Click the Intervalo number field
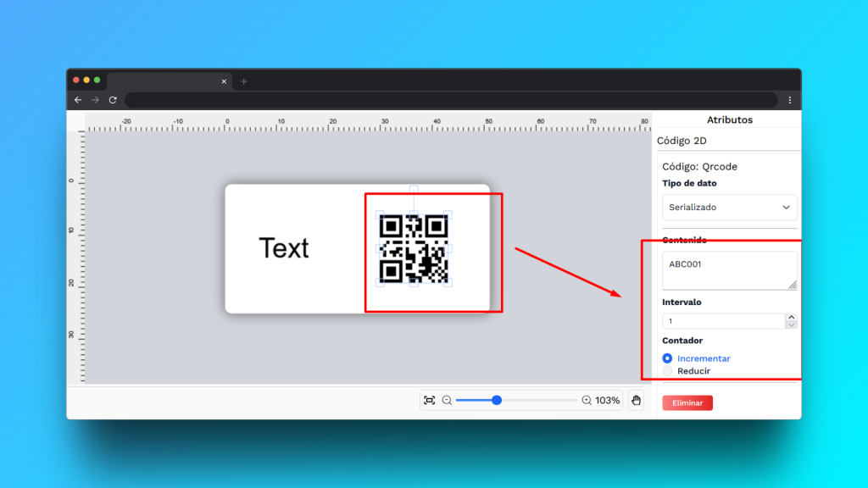This screenshot has height=488, width=868. (724, 321)
